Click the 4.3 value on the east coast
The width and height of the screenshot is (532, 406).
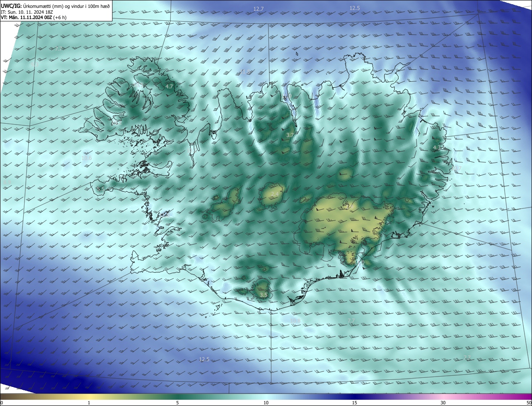click(436, 148)
